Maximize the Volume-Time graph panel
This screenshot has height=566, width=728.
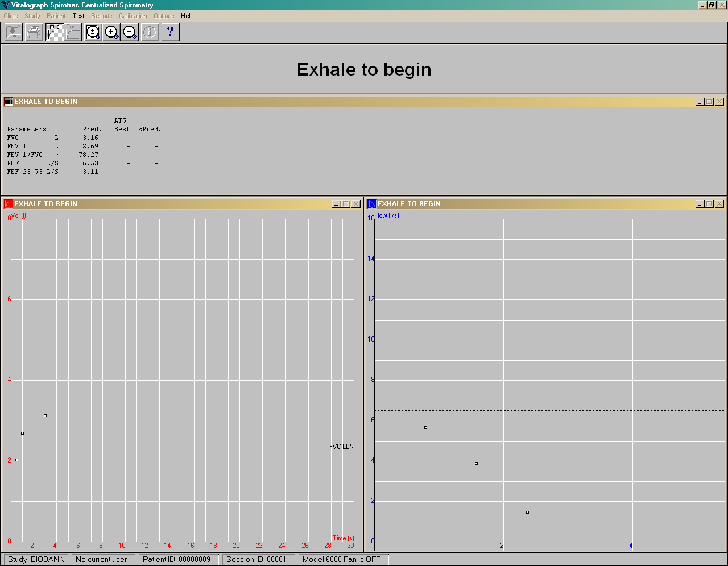point(345,204)
